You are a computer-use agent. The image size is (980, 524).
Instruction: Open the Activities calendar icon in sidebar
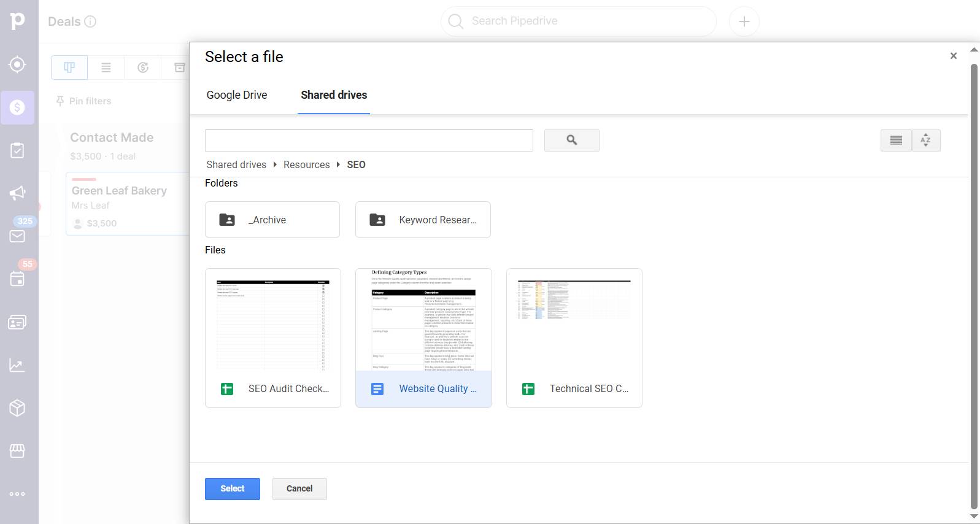click(17, 279)
